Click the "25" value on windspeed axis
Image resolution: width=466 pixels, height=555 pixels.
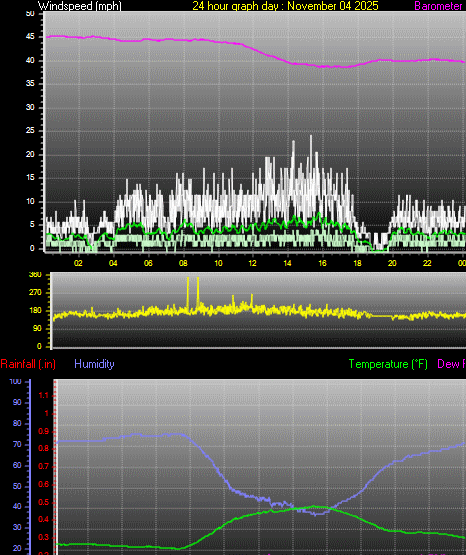click(x=30, y=131)
